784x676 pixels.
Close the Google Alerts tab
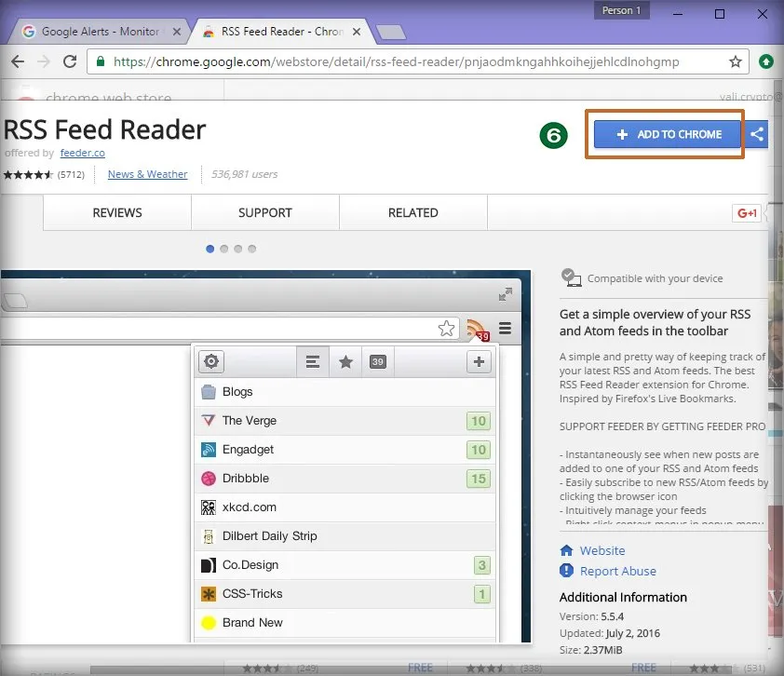coord(177,32)
